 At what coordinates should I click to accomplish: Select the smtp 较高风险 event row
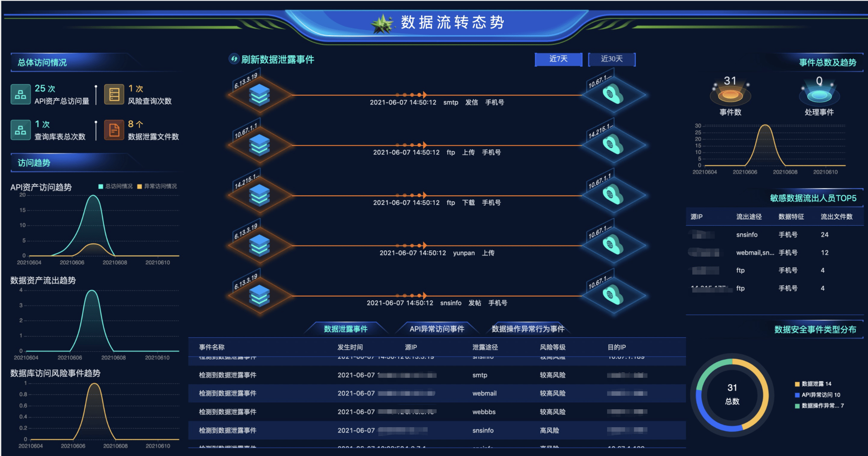click(x=437, y=375)
